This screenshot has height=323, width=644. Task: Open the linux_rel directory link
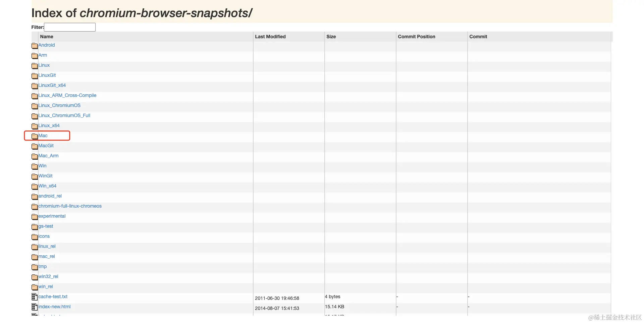point(47,246)
